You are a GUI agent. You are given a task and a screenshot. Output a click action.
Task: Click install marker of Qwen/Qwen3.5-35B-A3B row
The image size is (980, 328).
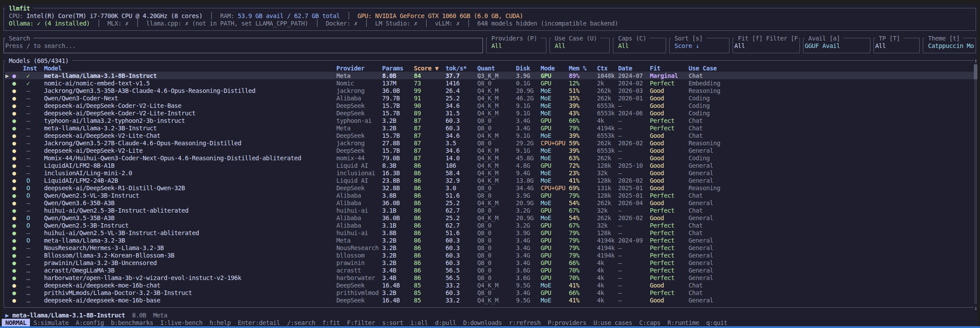tap(28, 218)
